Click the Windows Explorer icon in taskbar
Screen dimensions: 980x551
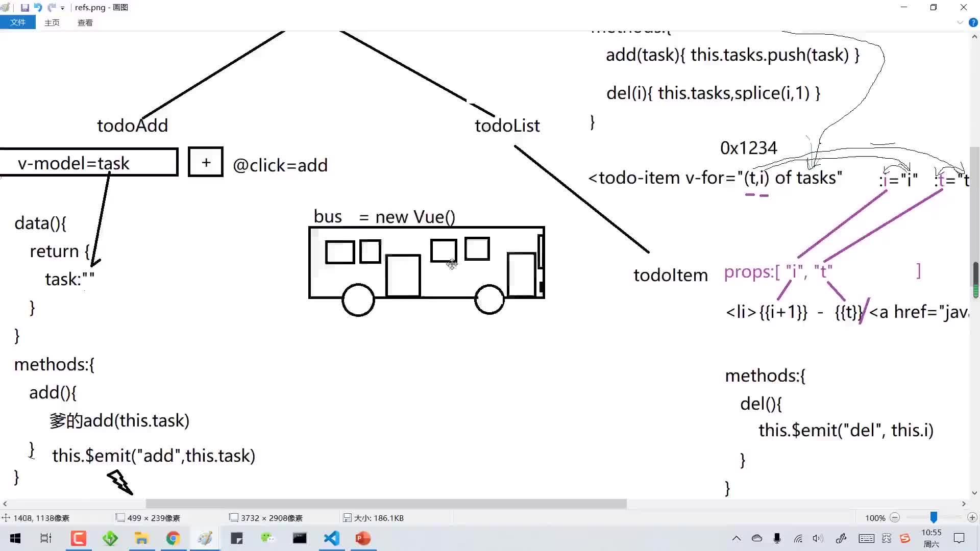[141, 538]
